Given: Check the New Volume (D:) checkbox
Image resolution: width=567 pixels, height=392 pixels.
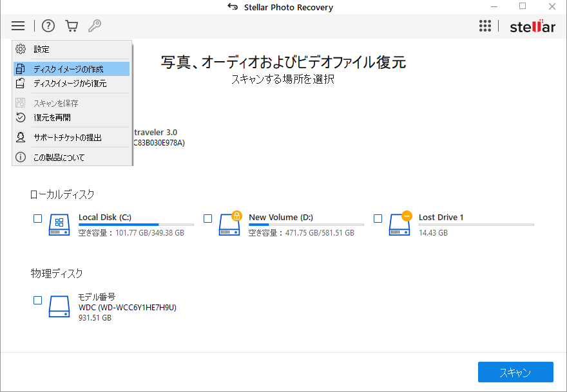Looking at the screenshot, I should tap(207, 219).
